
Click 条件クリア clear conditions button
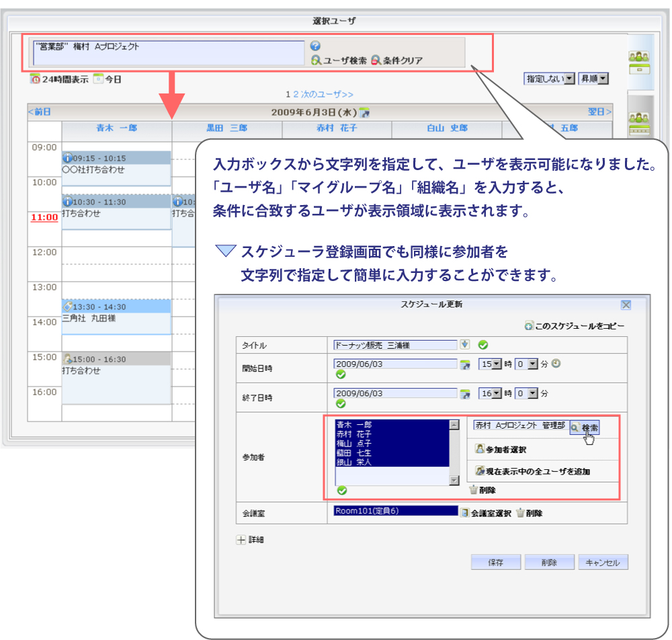coord(397,61)
